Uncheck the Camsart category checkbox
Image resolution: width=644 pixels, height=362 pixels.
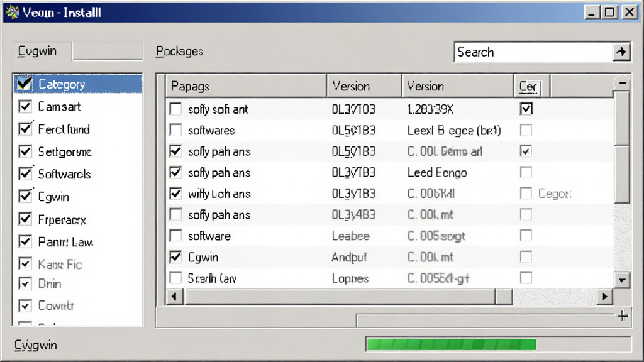25,107
